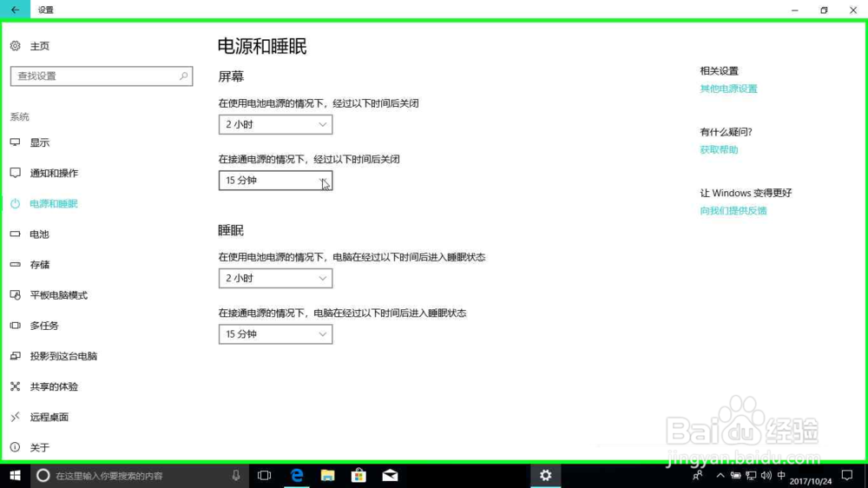Screen dimensions: 868x488
Task: Select 远程桌面 in the sidebar
Action: pos(49,417)
